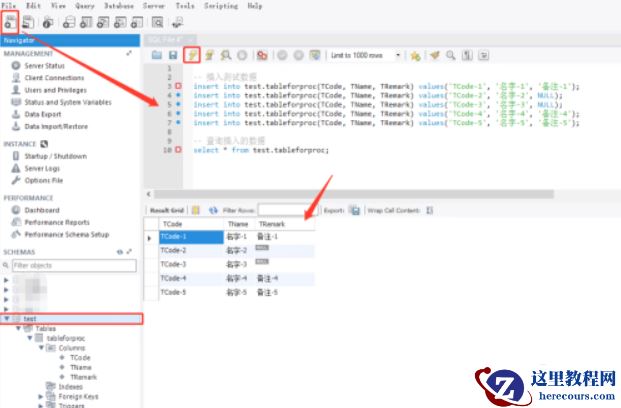This screenshot has height=408, width=621.
Task: Select the TCode-3 cell
Action: click(x=192, y=264)
